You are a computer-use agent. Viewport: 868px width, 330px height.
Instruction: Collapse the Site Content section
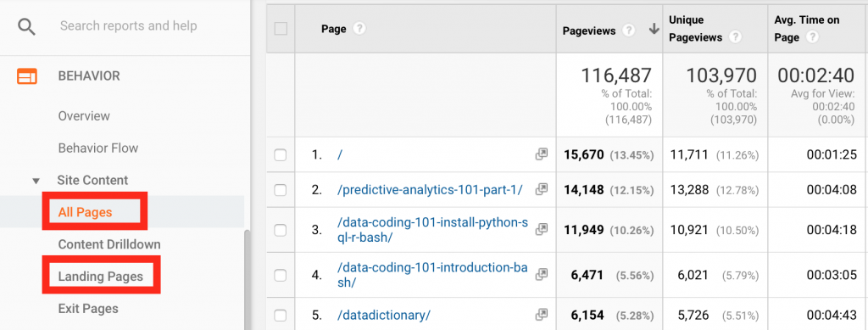click(x=36, y=181)
